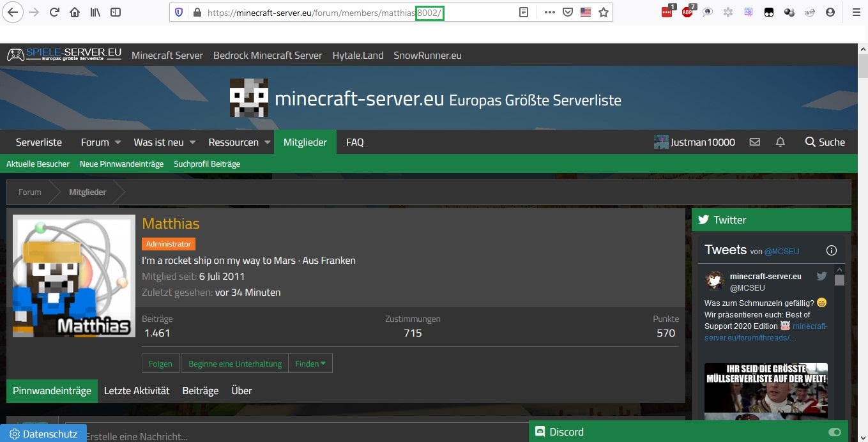
Task: Open Serverliste in main navigation
Action: [39, 142]
